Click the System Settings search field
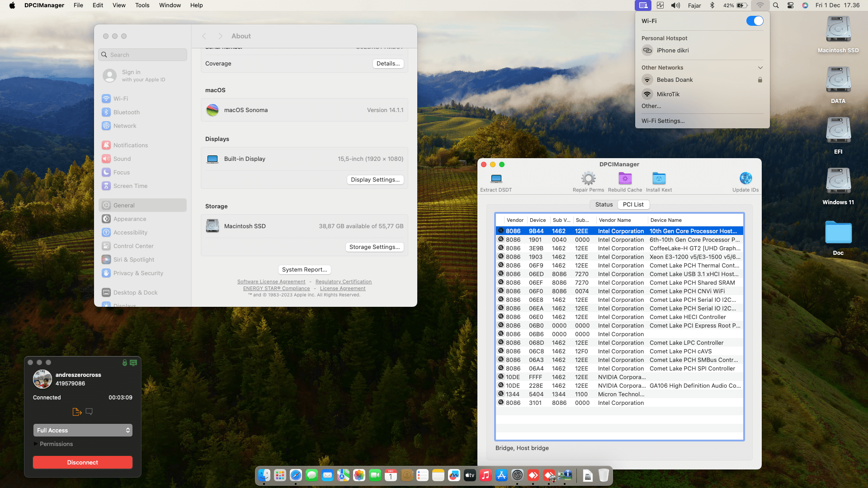The image size is (868, 488). [x=143, y=55]
